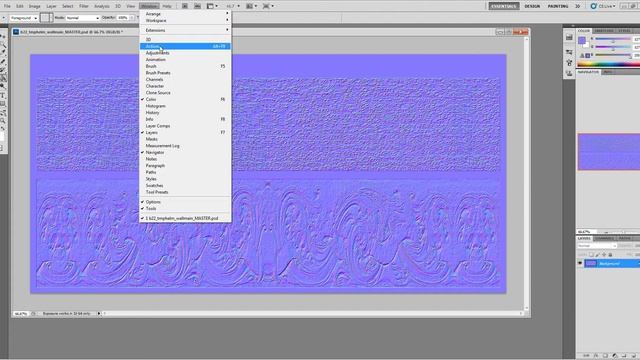Uncheck Layers in the Window menu

pos(185,132)
